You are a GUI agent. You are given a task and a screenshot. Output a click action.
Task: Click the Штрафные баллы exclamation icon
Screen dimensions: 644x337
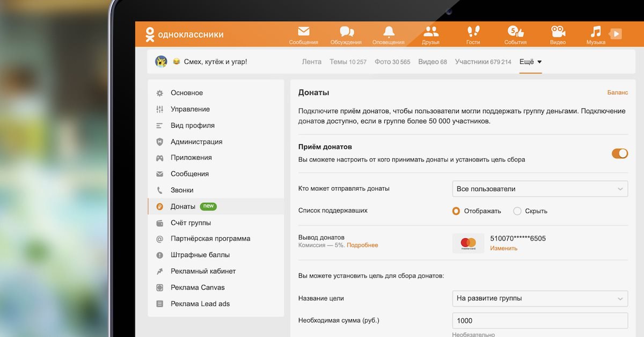click(x=159, y=255)
